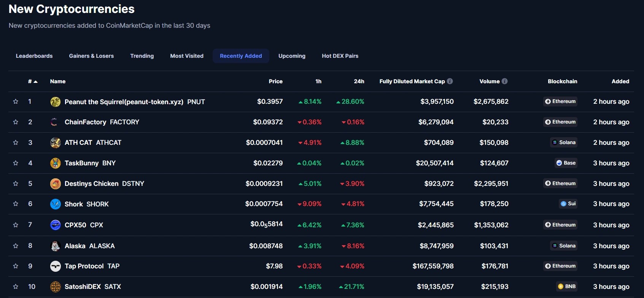Open the Hot DEX Pairs tab
This screenshot has width=644, height=298.
click(340, 56)
